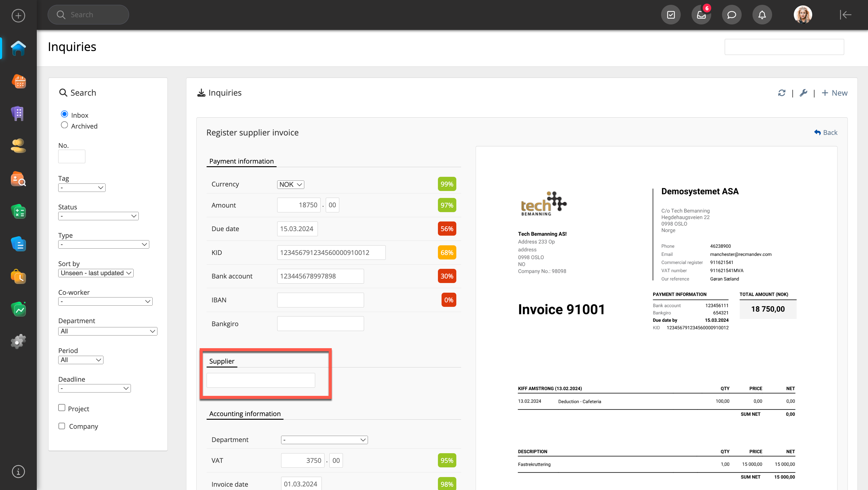Expand the Sort by dropdown
Screen dimensions: 868x490
click(x=96, y=273)
